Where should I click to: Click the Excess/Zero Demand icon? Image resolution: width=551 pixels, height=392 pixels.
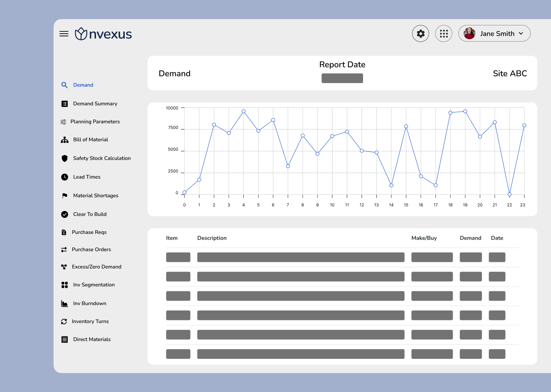(64, 267)
